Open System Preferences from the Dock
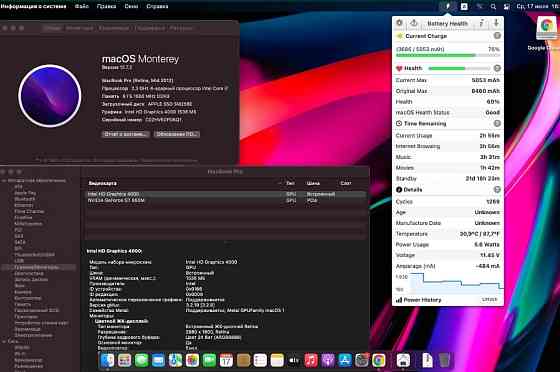Screen dimensions: 560x372 tap(362, 360)
